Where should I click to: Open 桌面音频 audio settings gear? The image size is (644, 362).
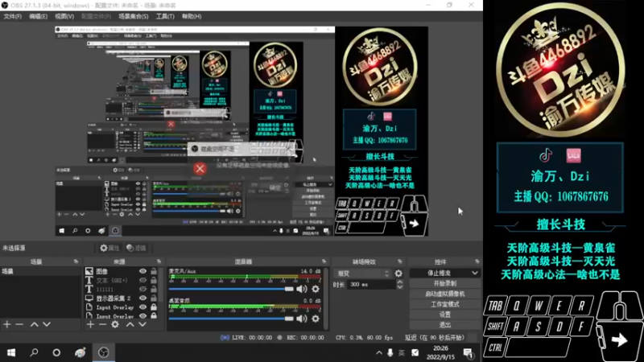click(x=316, y=319)
